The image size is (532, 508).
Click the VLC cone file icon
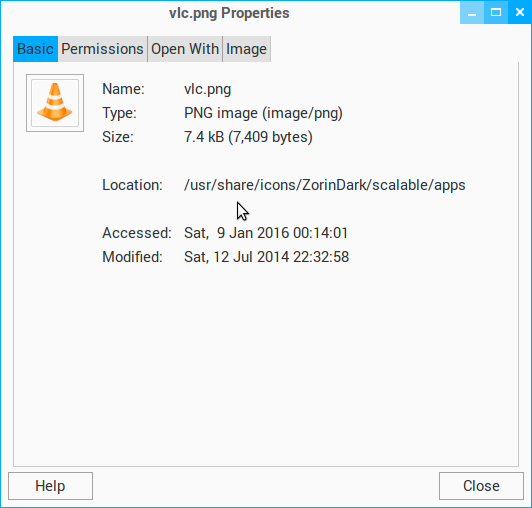tap(55, 103)
